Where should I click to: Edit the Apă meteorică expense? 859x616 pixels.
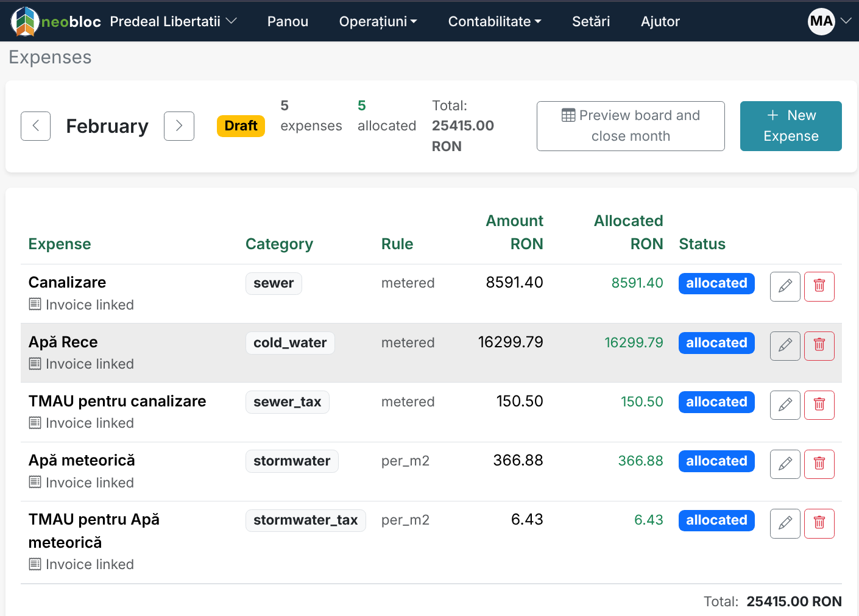point(785,464)
